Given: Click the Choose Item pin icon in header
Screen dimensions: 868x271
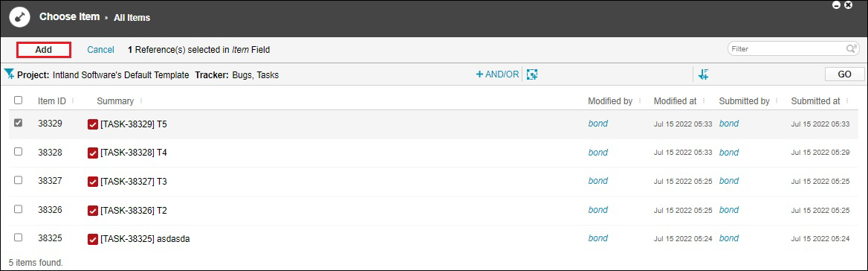Looking at the screenshot, I should click(x=19, y=17).
